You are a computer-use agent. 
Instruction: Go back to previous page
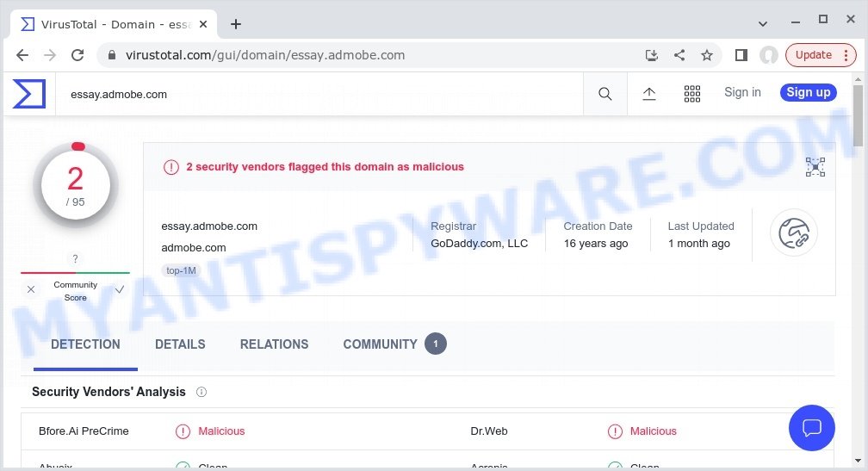pyautogui.click(x=22, y=55)
